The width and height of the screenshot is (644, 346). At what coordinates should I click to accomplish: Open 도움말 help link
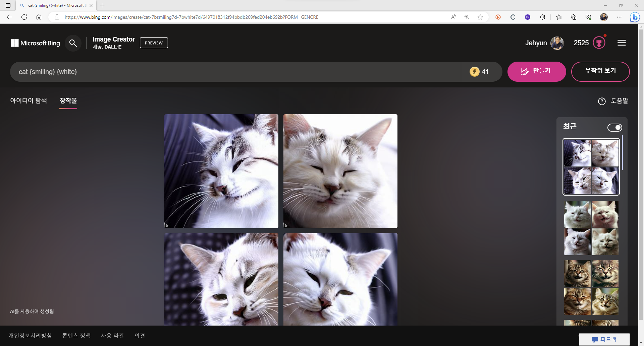click(x=613, y=101)
